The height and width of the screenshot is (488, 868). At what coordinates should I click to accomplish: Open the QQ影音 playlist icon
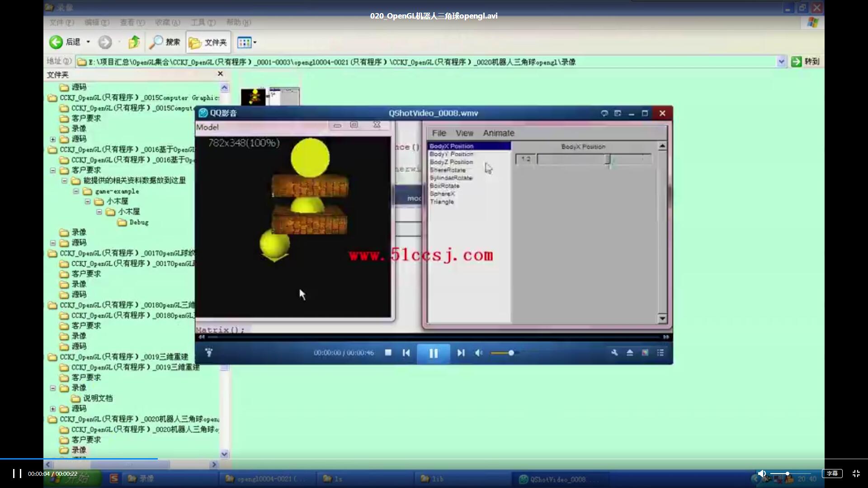click(660, 352)
